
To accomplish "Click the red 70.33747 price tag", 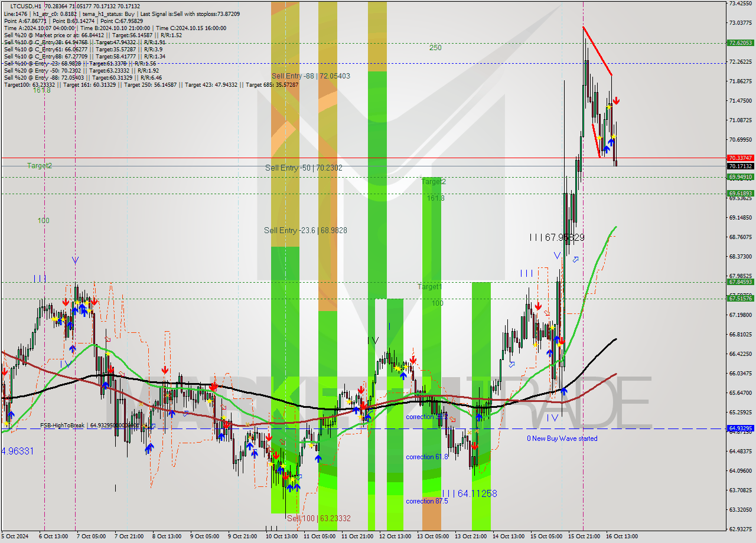I will (741, 158).
